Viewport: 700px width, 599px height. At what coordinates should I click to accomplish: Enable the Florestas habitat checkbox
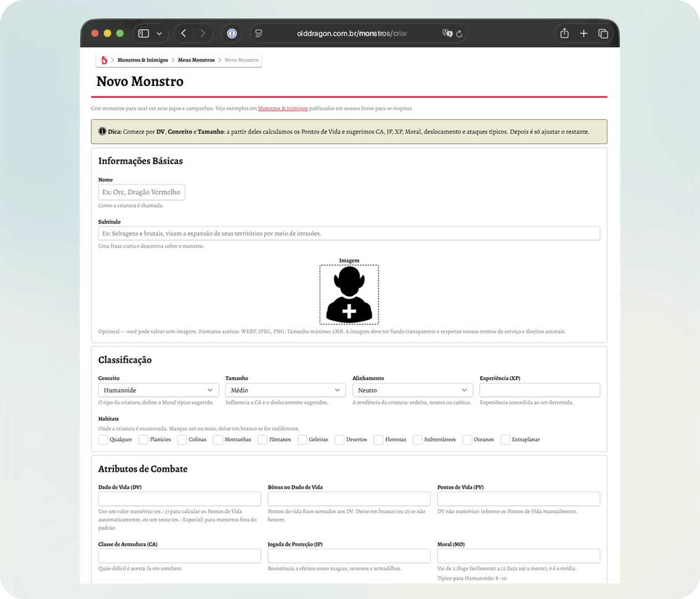[378, 440]
